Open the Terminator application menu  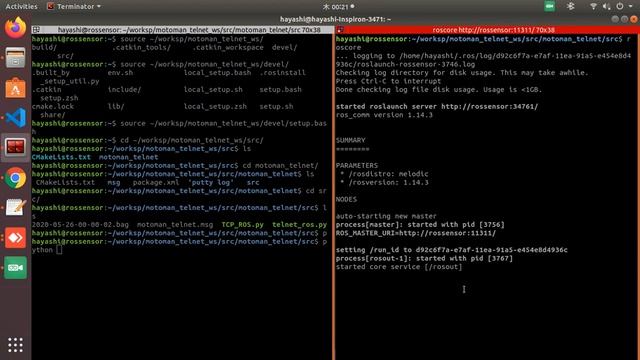point(74,7)
